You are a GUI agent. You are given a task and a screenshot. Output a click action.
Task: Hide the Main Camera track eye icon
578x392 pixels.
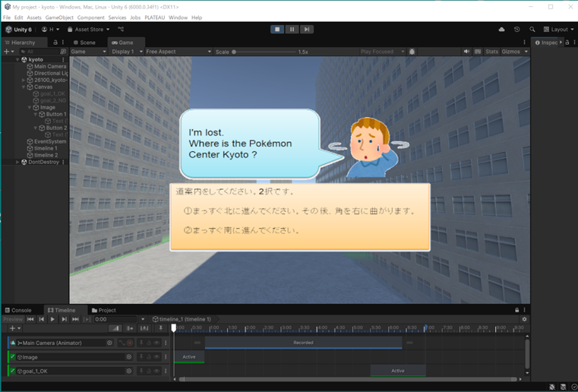(x=156, y=343)
